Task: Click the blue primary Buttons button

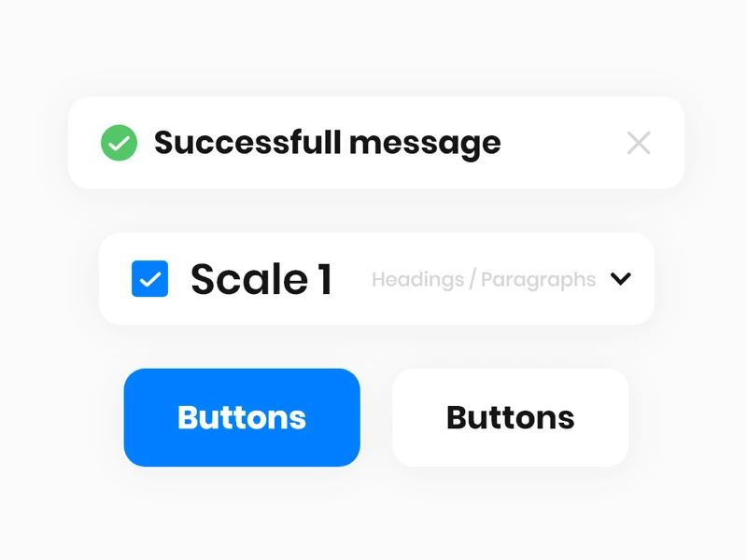Action: 242,417
